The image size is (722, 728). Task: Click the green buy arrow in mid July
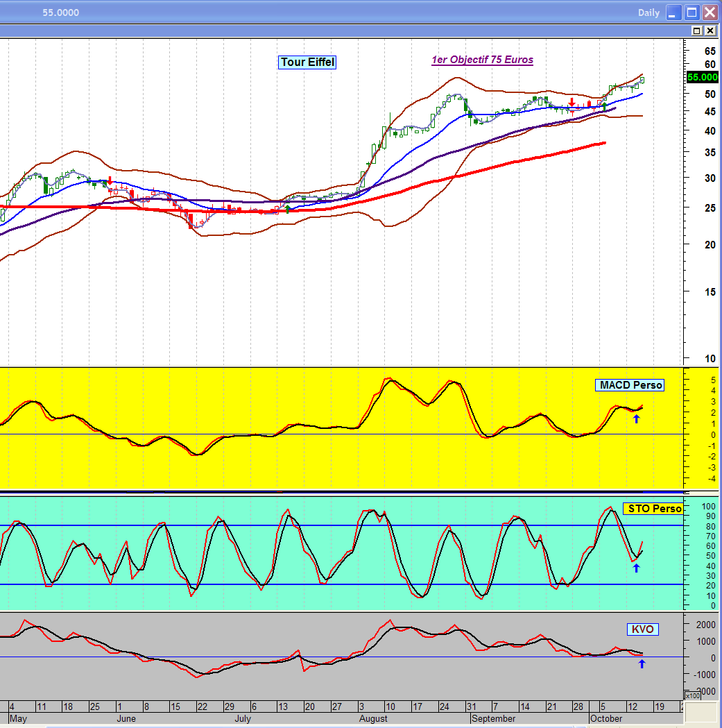(x=288, y=209)
